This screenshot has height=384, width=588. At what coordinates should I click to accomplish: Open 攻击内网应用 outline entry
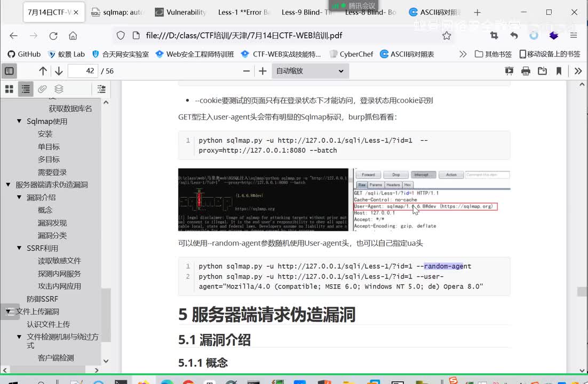click(x=59, y=286)
